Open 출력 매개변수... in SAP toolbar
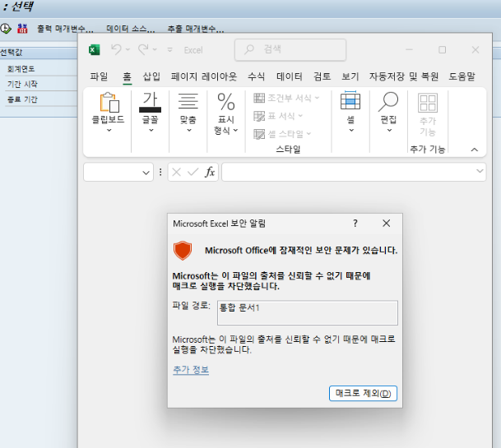The height and width of the screenshot is (448, 501). (x=65, y=29)
